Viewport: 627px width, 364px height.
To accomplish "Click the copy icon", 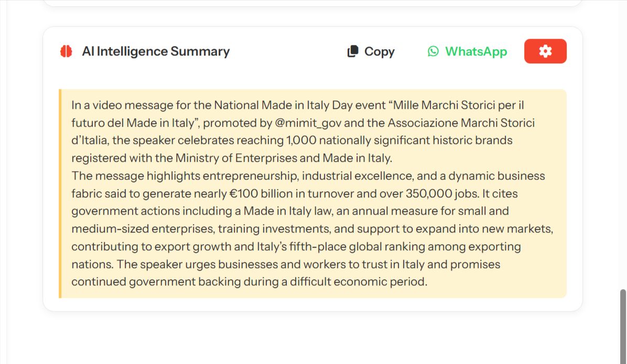I will click(x=353, y=51).
